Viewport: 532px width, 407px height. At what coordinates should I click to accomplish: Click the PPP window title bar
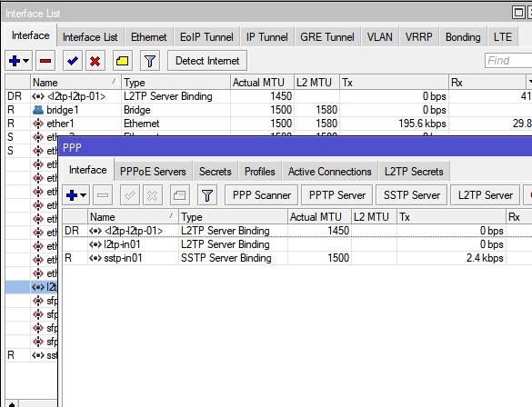tap(296, 148)
